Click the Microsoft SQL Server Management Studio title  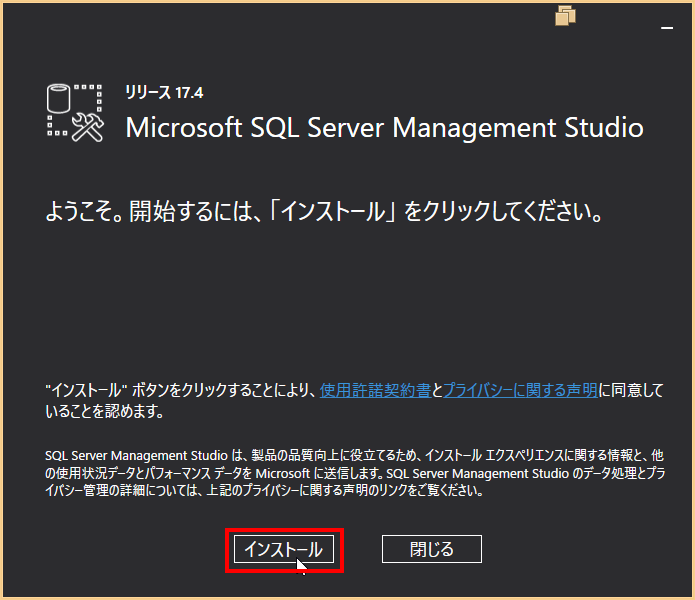(384, 128)
